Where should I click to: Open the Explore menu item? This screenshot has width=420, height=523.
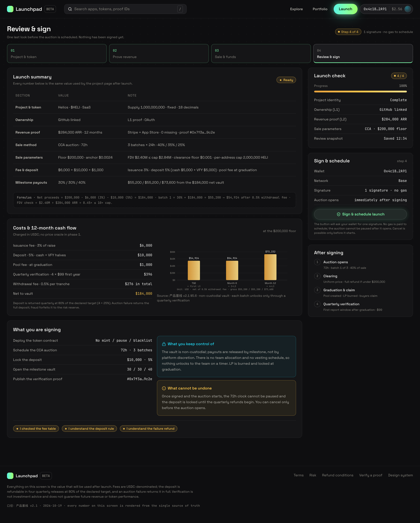pos(296,9)
